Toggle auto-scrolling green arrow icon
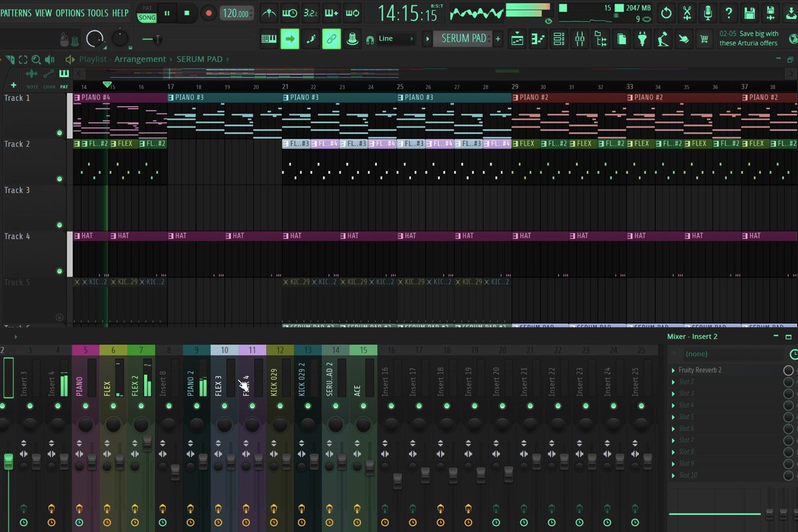This screenshot has height=532, width=798. click(x=290, y=39)
